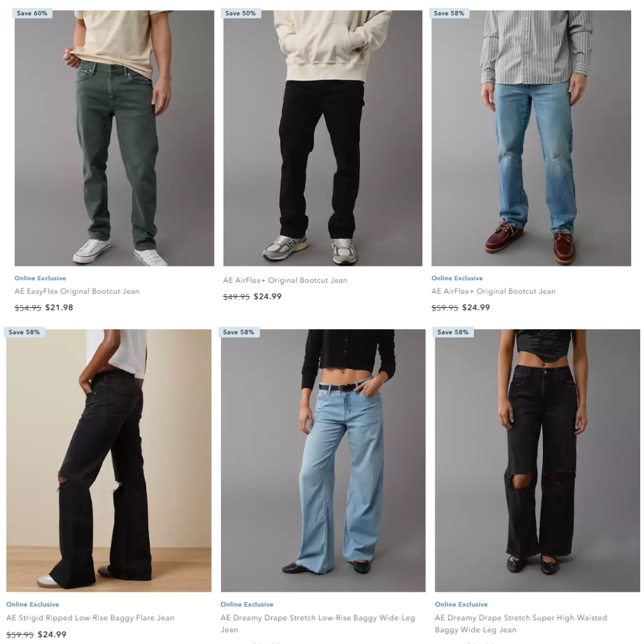Click the Save 50% badge
This screenshot has width=644, height=644.
point(241,13)
